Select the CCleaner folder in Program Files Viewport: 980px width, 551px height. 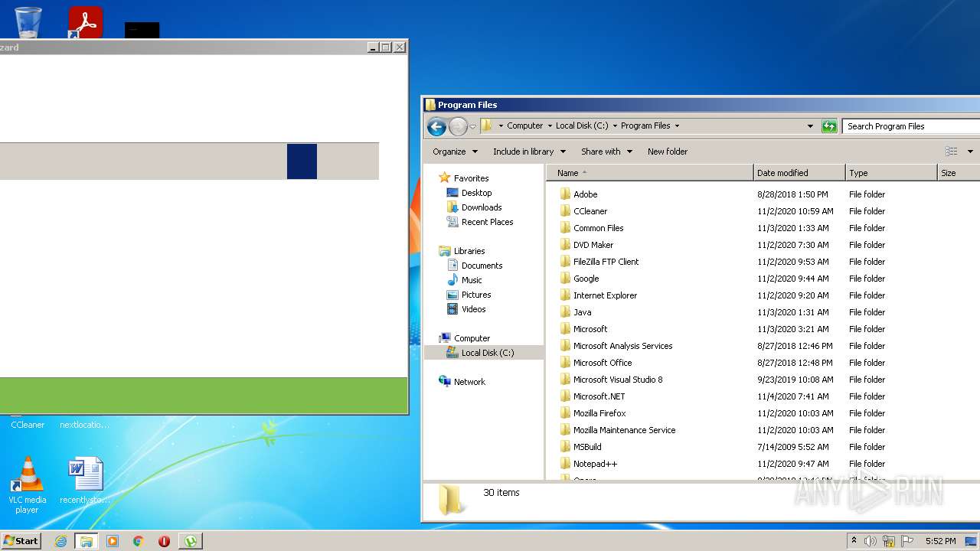(590, 211)
